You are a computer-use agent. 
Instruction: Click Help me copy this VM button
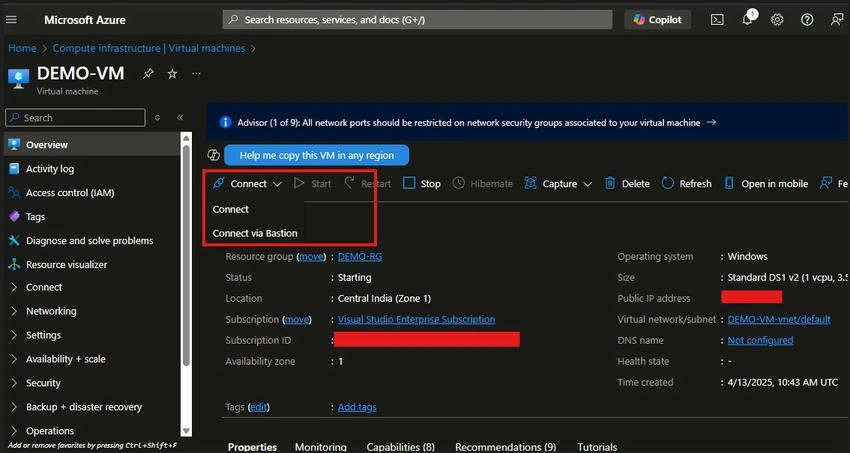click(x=317, y=155)
